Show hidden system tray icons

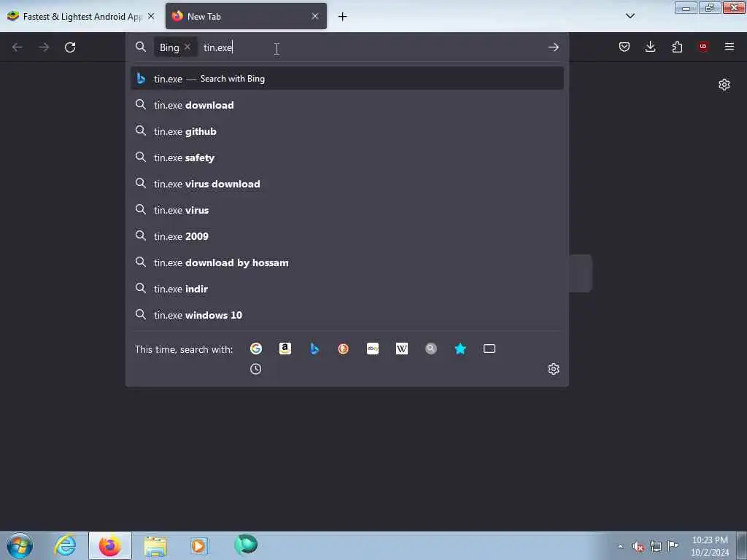click(620, 546)
